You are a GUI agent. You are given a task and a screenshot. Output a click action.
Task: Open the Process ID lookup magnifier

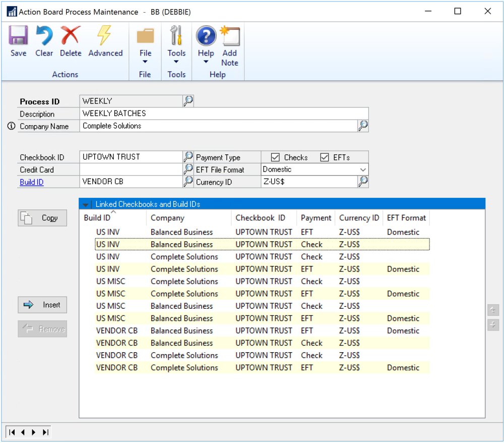(188, 101)
